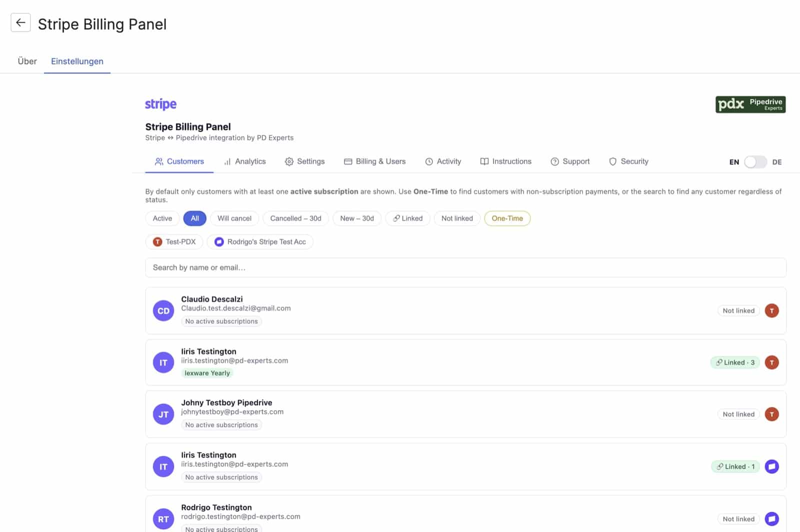
Task: Click IT avatar in Linked · 1 row
Action: pyautogui.click(x=163, y=467)
